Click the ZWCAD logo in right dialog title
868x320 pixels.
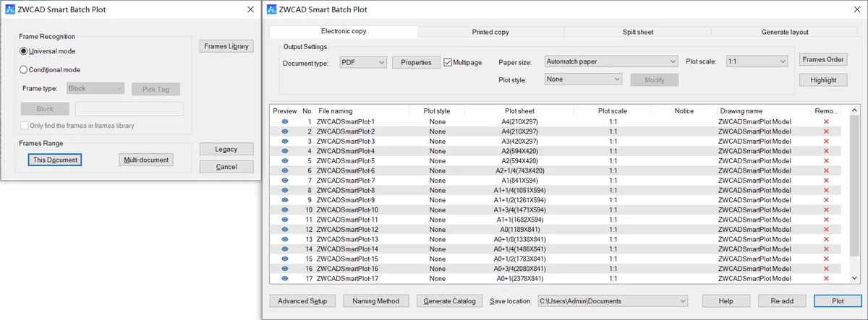(272, 9)
